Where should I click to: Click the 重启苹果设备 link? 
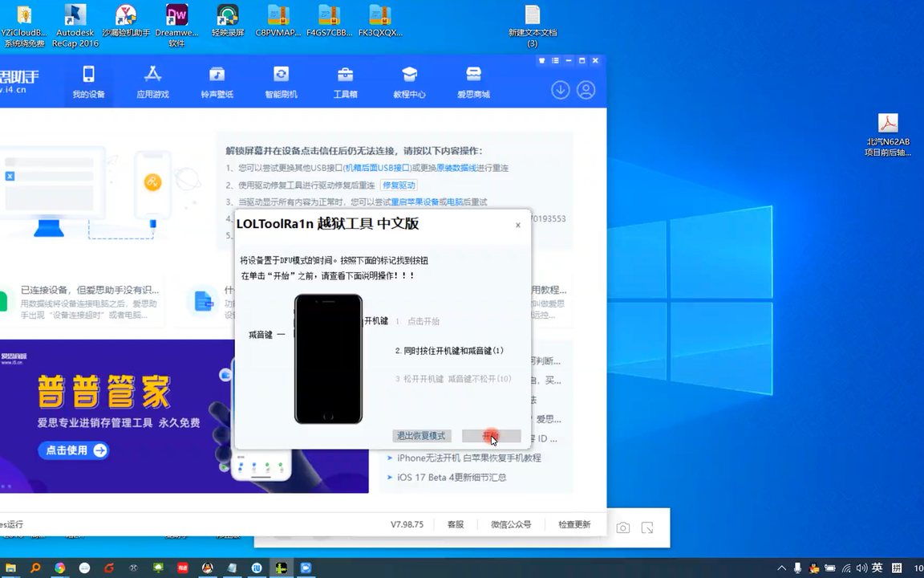click(x=415, y=201)
